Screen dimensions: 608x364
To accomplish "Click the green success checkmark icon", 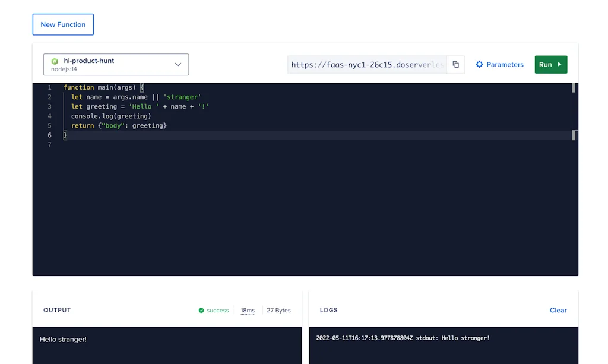I will [x=201, y=310].
